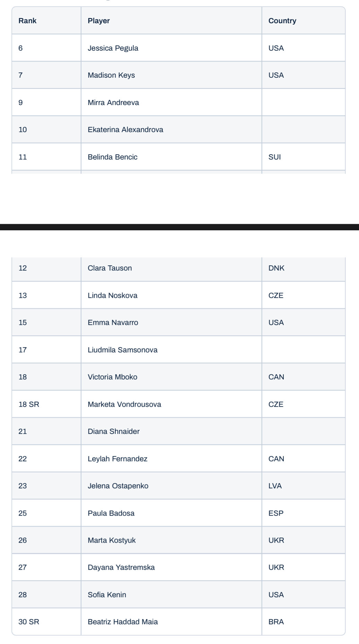Click the Dayana Yastremska player cell
Image resolution: width=359 pixels, height=644 pixels.
pyautogui.click(x=121, y=567)
